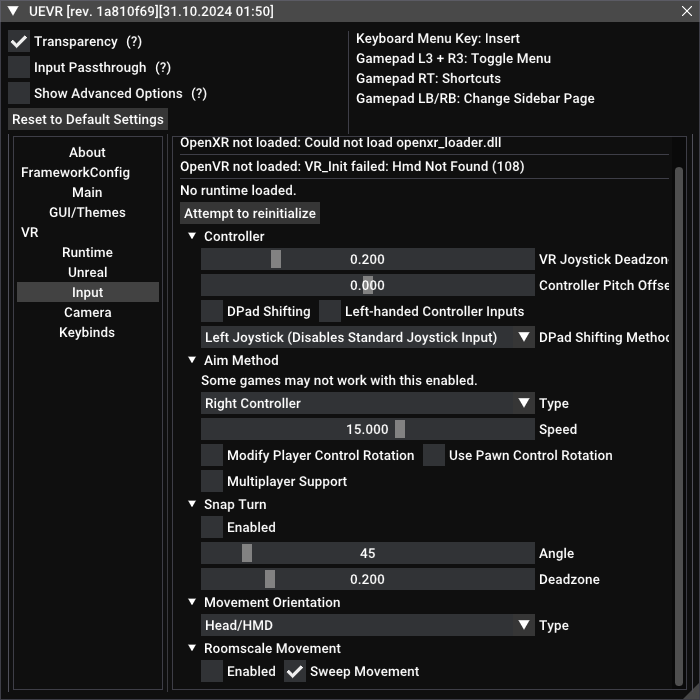
Task: Toggle the Transparency checkbox
Action: coord(19,42)
